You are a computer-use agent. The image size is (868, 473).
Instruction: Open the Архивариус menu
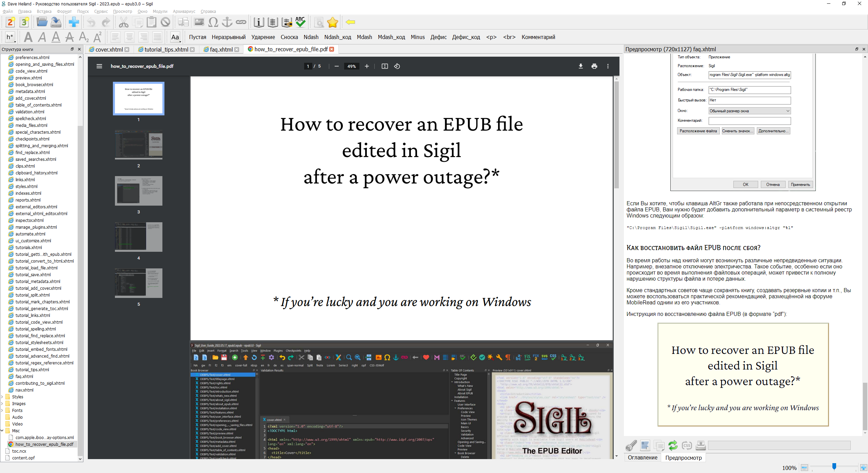point(184,11)
